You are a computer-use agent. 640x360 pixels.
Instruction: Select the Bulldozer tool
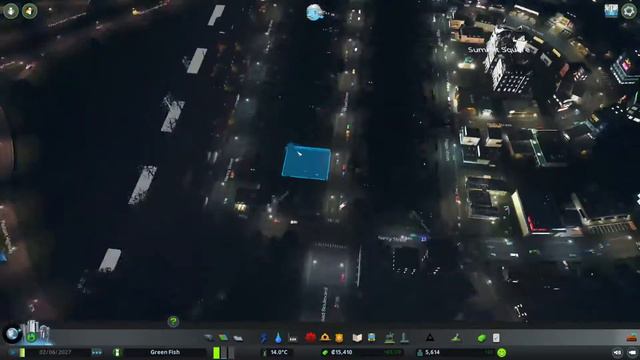632,338
